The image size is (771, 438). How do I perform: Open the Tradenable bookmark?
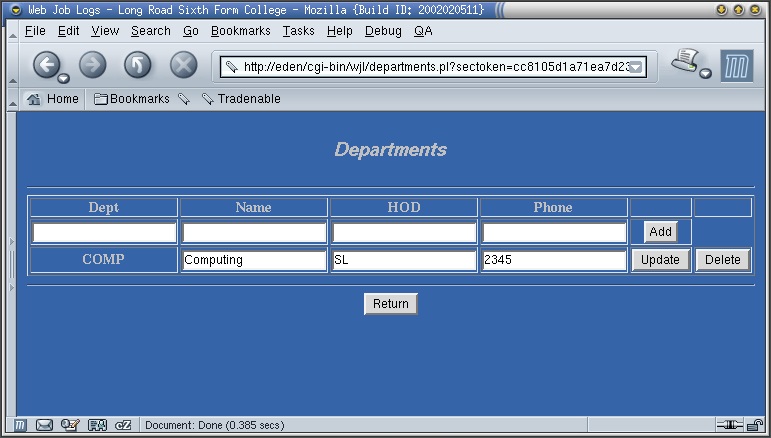pyautogui.click(x=241, y=99)
